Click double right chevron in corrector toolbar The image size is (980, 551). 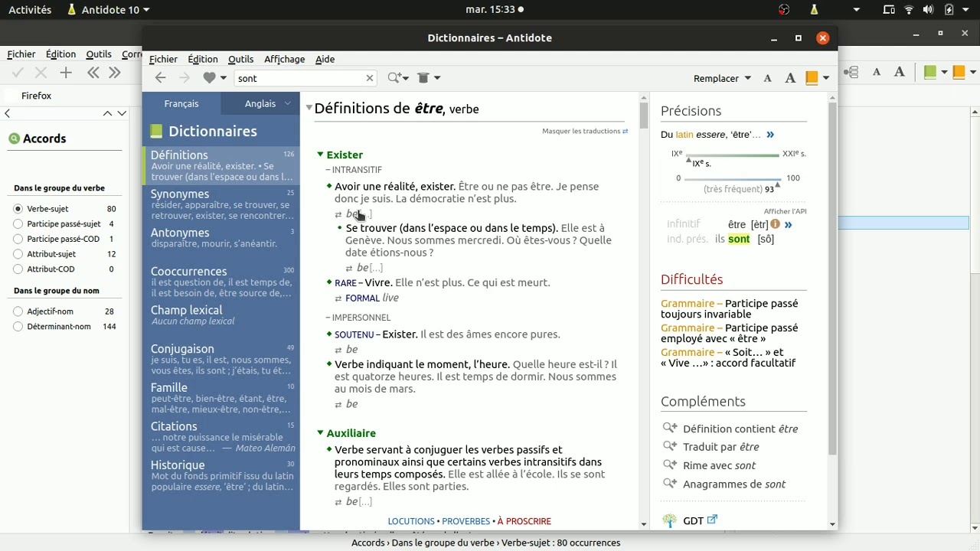pos(115,73)
